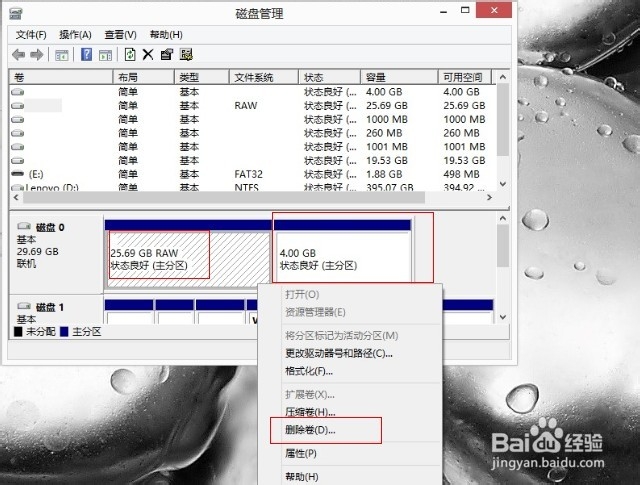The height and width of the screenshot is (485, 640).
Task: Choose 帮助(H) at context menu bottom
Action: coord(302,476)
